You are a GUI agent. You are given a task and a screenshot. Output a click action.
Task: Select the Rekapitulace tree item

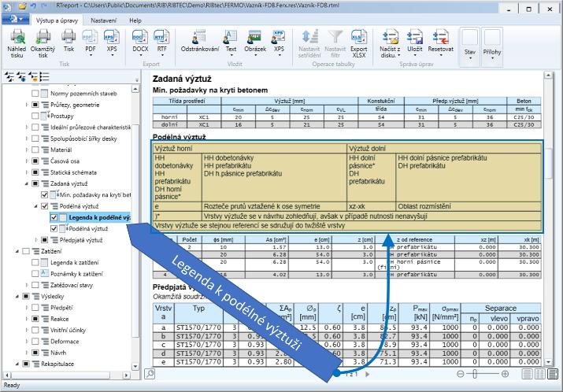(57, 364)
